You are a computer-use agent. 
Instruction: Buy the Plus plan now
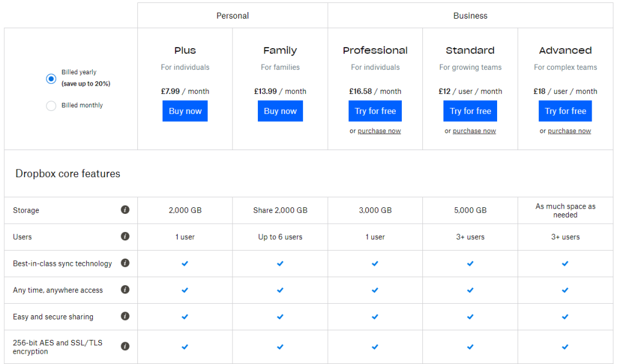(185, 111)
